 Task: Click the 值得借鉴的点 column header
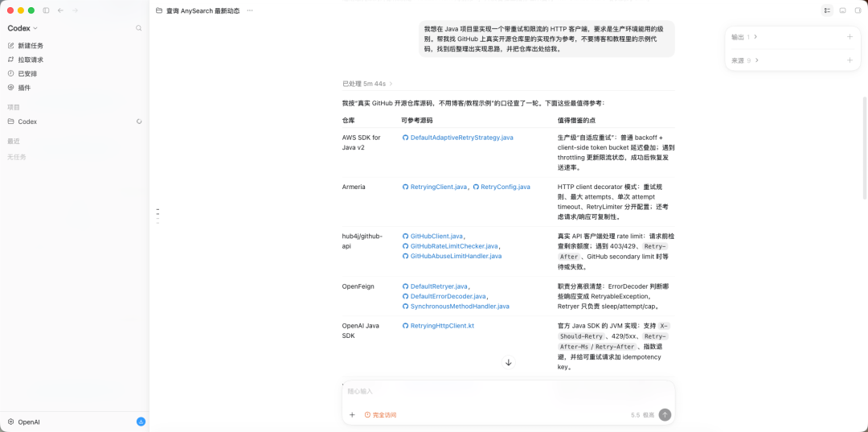pos(576,120)
